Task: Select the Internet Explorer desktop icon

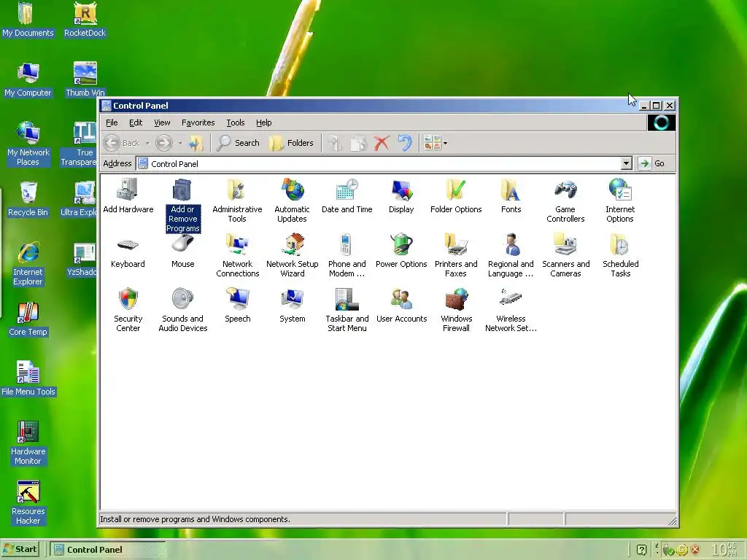Action: point(28,263)
